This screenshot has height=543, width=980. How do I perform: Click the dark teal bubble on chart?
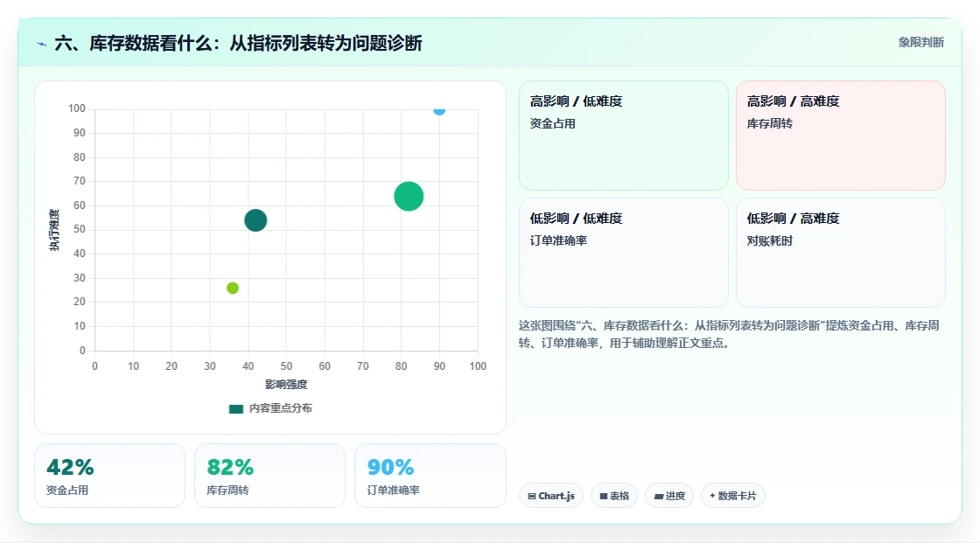click(x=255, y=220)
